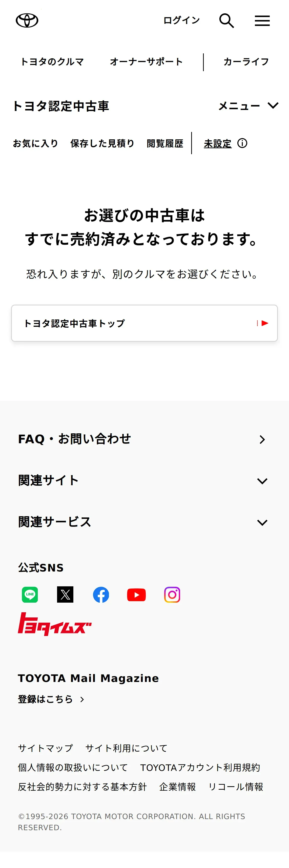Screen dimensions: 289x868
Task: Open the Facebook social icon
Action: point(101,595)
